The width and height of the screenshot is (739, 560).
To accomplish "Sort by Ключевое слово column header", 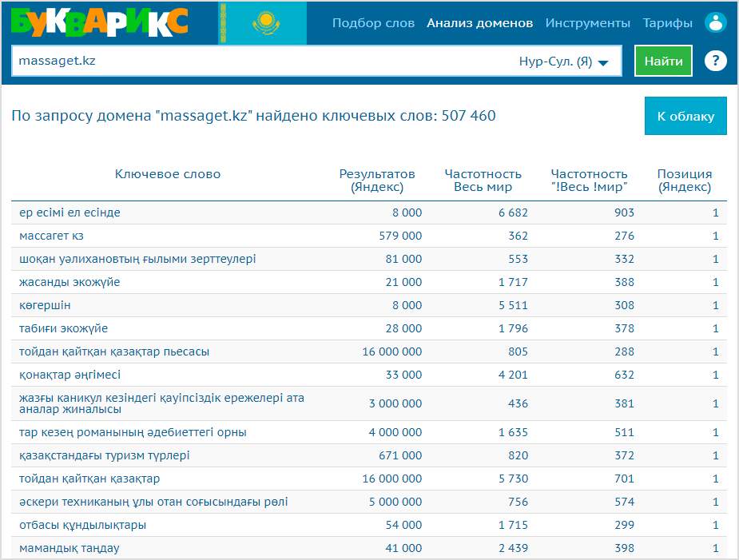I will (168, 174).
